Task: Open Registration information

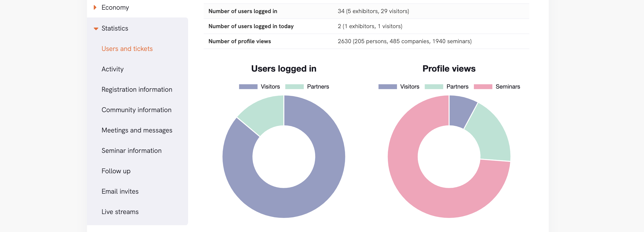Action: click(x=137, y=89)
